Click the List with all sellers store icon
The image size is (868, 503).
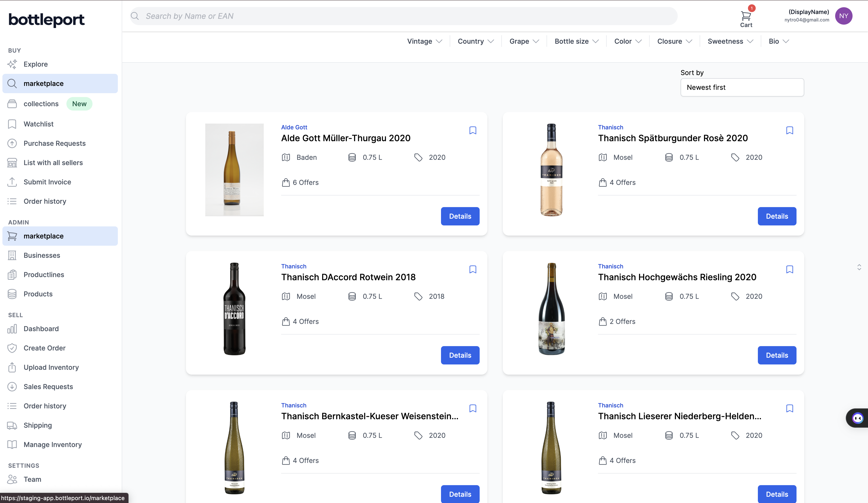[x=12, y=162]
